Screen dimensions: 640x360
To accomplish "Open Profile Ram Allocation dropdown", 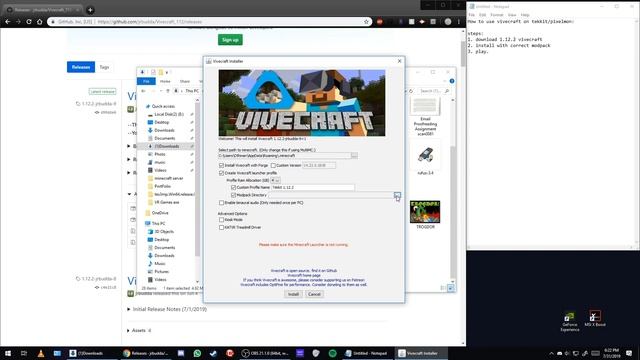I will click(x=275, y=180).
